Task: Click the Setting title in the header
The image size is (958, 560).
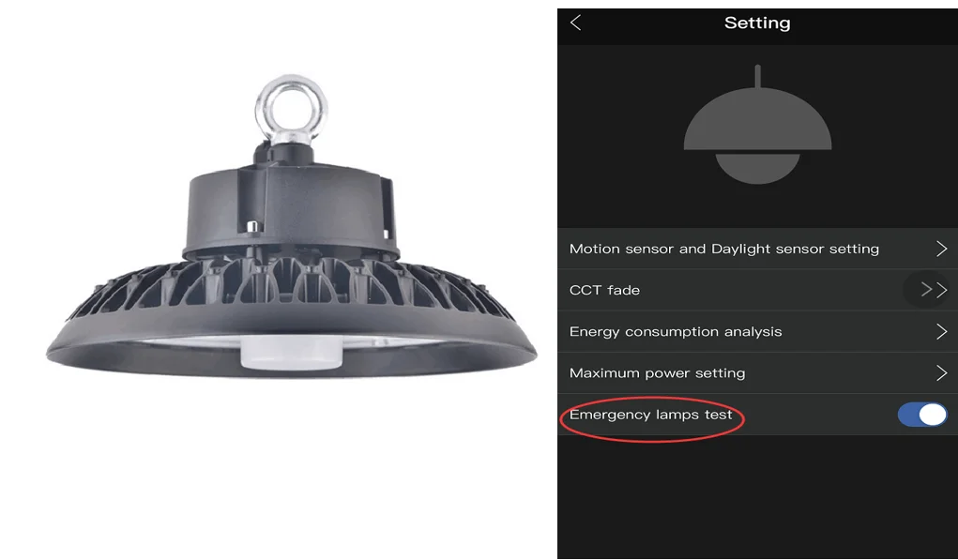Action: point(757,23)
